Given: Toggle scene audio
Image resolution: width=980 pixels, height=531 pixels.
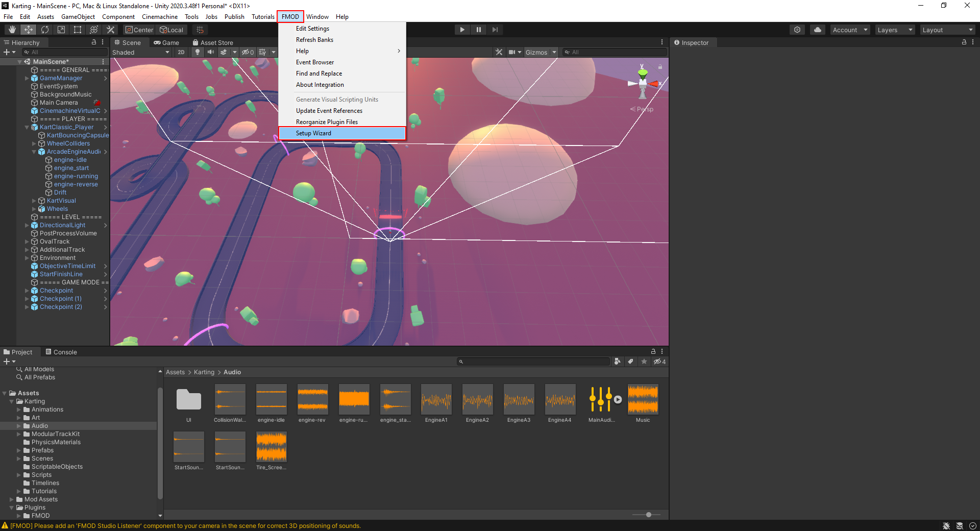Looking at the screenshot, I should pyautogui.click(x=210, y=52).
